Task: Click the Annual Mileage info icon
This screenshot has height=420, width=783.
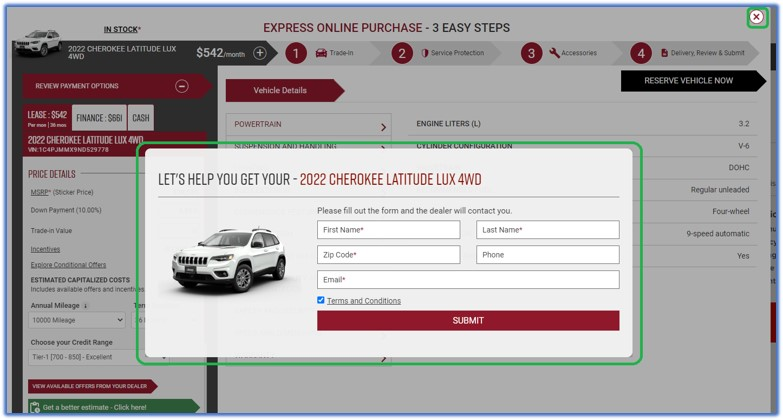Action: point(85,306)
